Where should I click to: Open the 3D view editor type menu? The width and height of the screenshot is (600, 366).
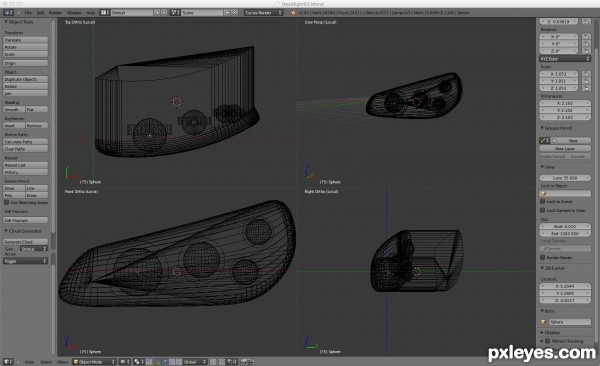(8, 362)
